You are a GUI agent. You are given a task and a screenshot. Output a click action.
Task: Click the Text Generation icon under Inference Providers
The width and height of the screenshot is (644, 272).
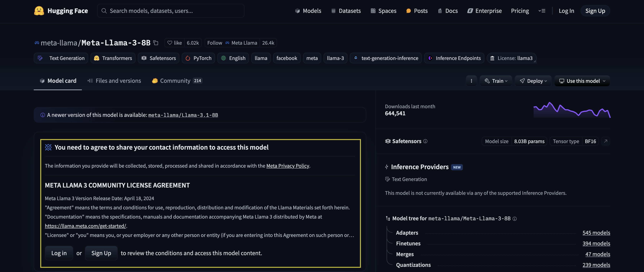[x=388, y=179]
